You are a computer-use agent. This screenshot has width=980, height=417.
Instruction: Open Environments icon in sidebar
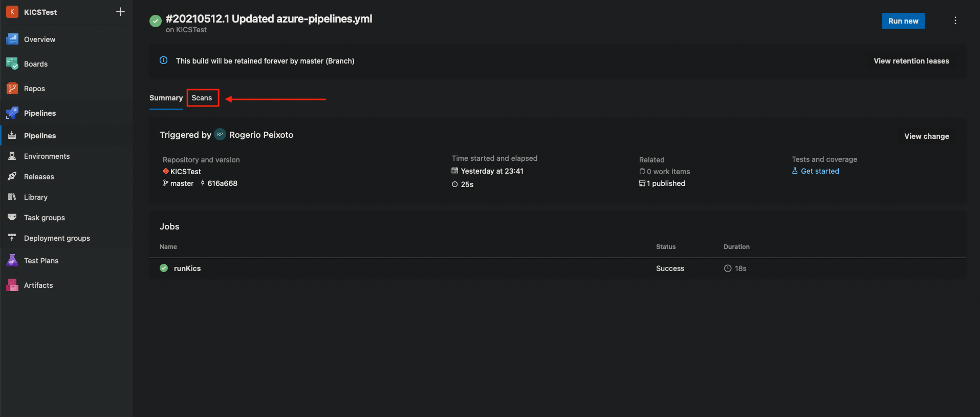click(12, 156)
